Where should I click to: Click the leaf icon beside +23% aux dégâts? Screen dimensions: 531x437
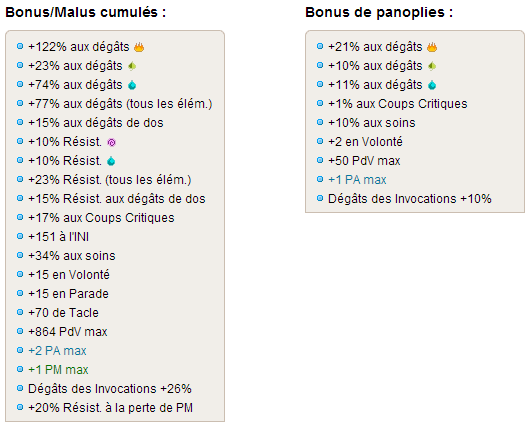132,66
